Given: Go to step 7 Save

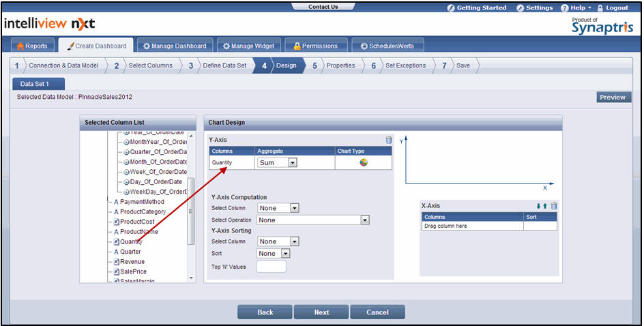Looking at the screenshot, I should tap(456, 65).
